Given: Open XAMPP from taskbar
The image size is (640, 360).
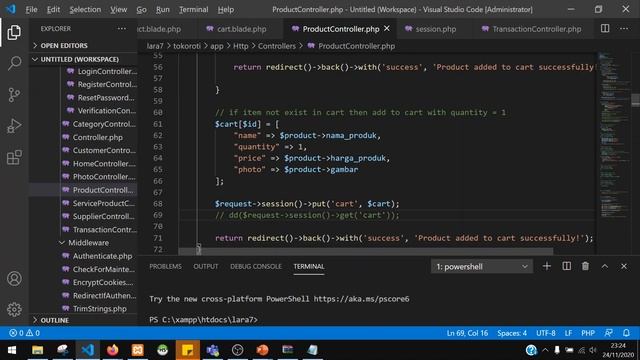Looking at the screenshot, I should [138, 350].
